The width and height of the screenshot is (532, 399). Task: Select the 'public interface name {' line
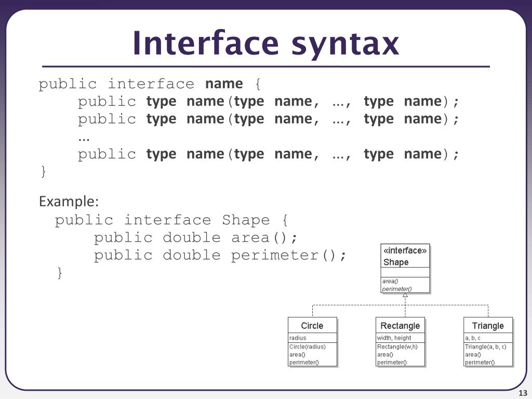tap(150, 84)
